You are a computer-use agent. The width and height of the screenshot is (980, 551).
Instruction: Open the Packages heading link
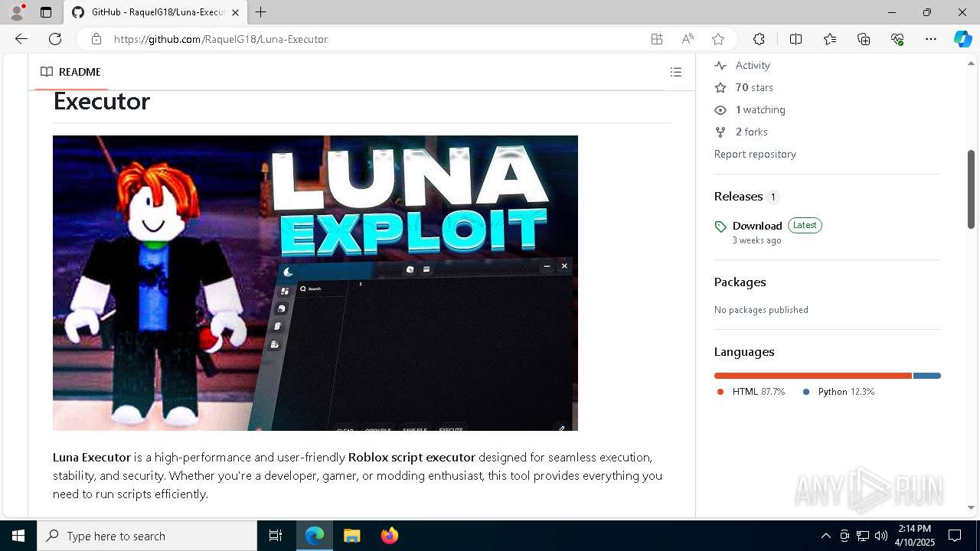740,282
